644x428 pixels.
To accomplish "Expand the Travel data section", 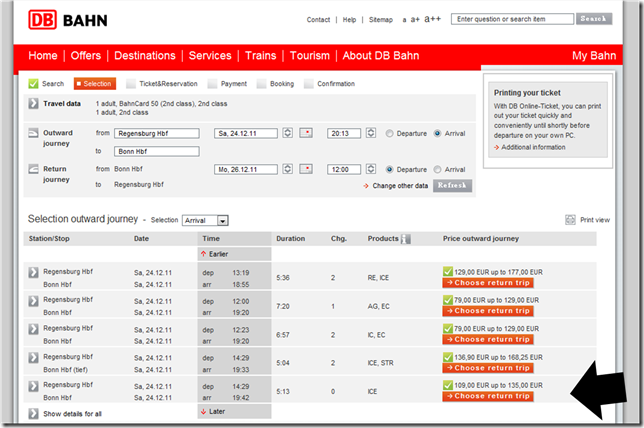I will (33, 104).
